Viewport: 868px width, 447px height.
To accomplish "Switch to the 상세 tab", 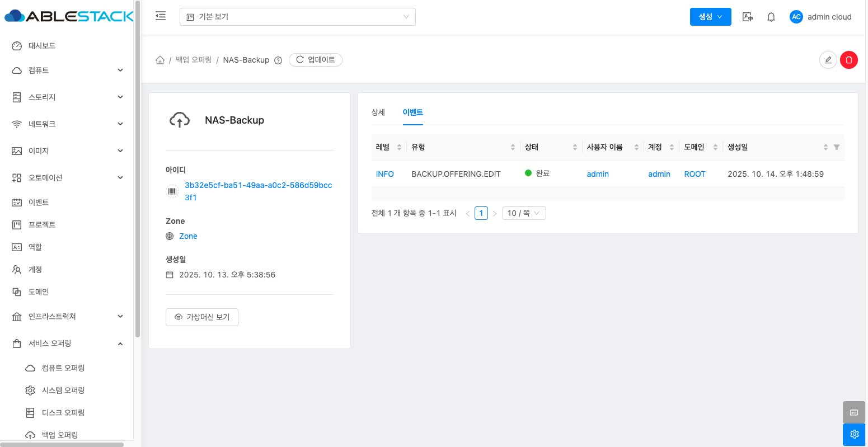I will pos(378,112).
